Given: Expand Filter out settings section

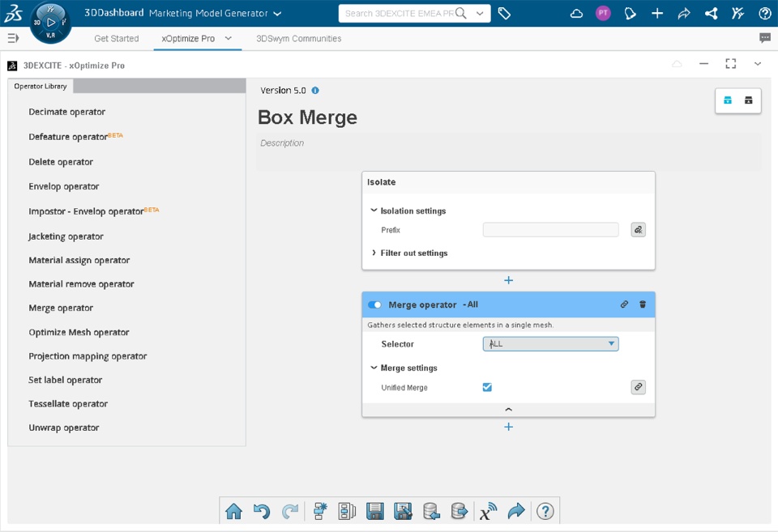Looking at the screenshot, I should (374, 253).
